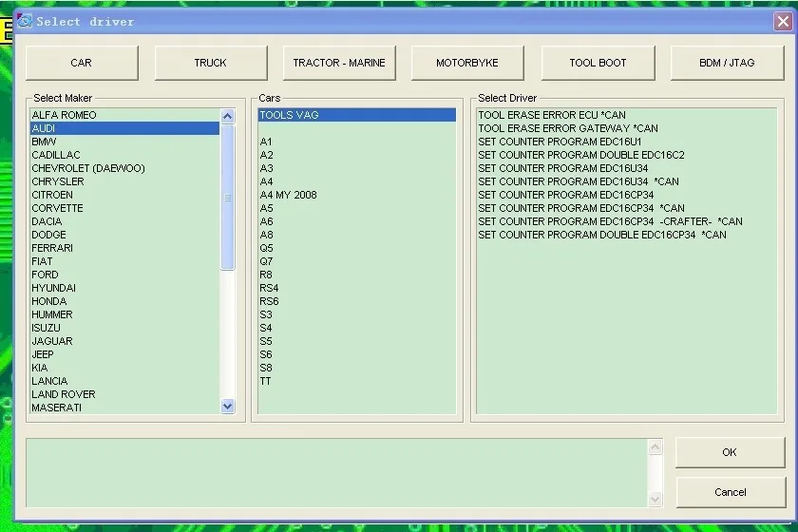The width and height of the screenshot is (798, 532).
Task: Choose FORD maker entry
Action: [124, 275]
